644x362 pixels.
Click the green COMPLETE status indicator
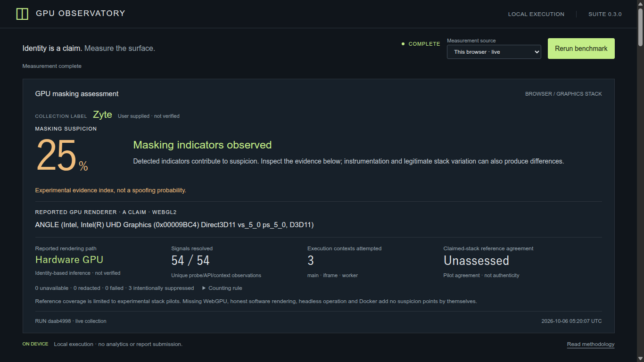pyautogui.click(x=421, y=44)
